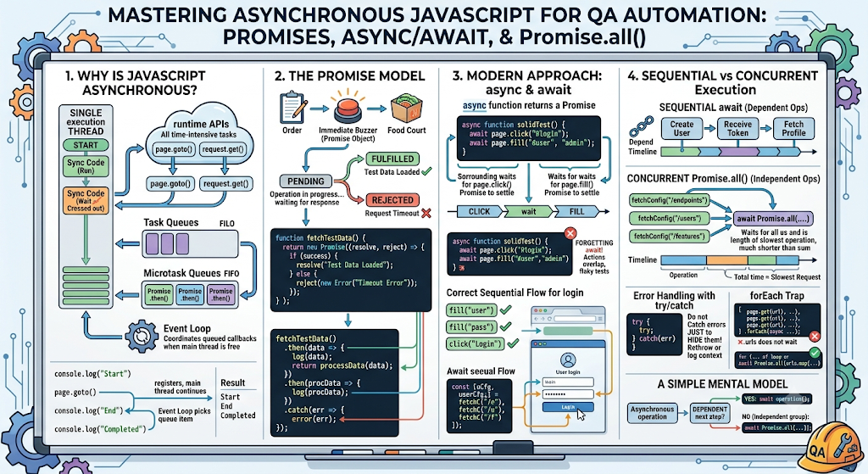Click the FILL arrow segment in the flow bar
This screenshot has width=868, height=474.
tap(576, 211)
